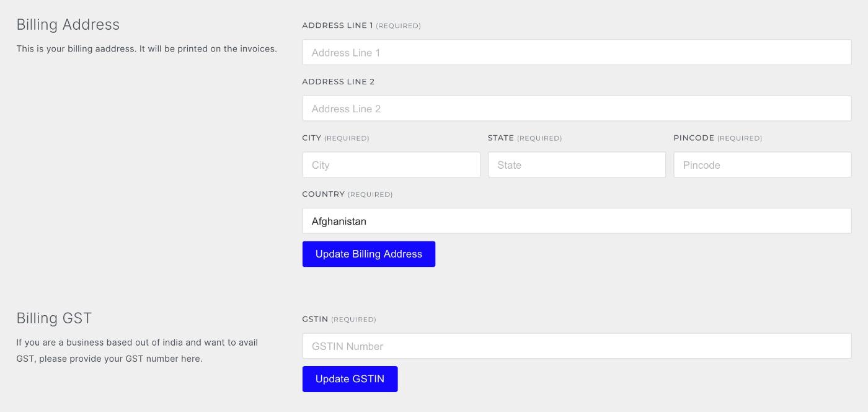Activate the Pincode input box
This screenshot has width=868, height=412.
point(762,165)
